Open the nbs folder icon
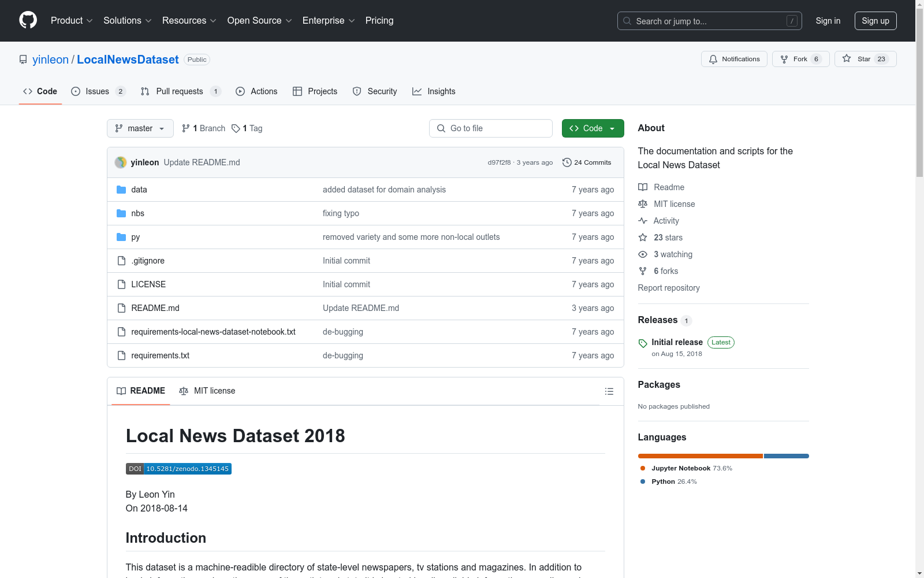The image size is (924, 578). (x=121, y=213)
